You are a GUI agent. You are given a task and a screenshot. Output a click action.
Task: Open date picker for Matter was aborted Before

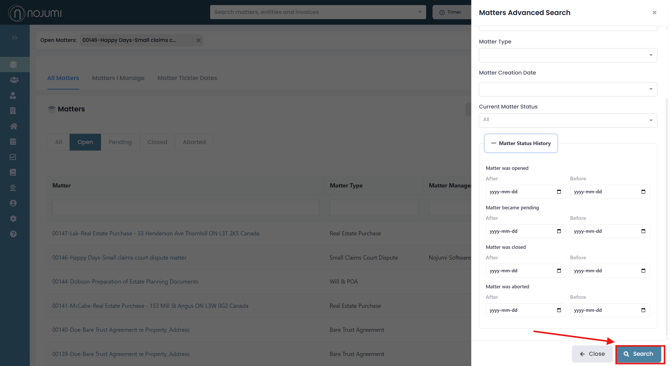coord(643,310)
